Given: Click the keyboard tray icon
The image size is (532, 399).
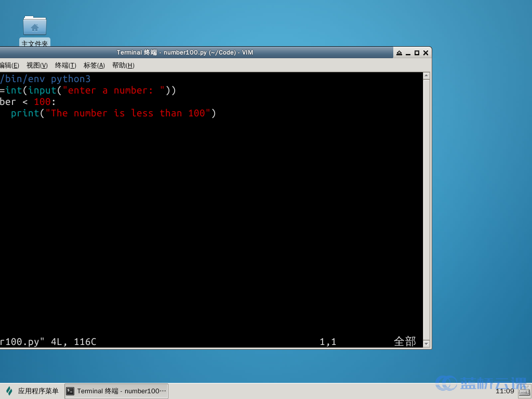Looking at the screenshot, I should [x=524, y=392].
